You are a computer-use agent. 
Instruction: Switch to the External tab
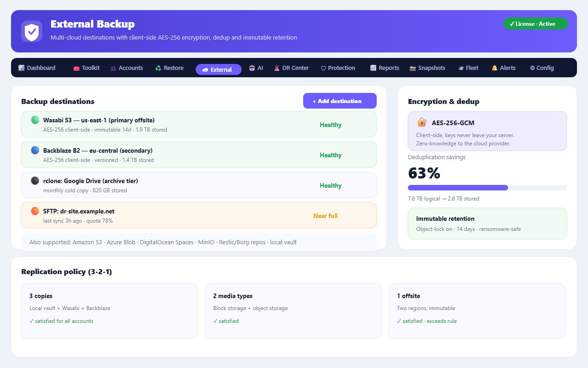(x=219, y=69)
